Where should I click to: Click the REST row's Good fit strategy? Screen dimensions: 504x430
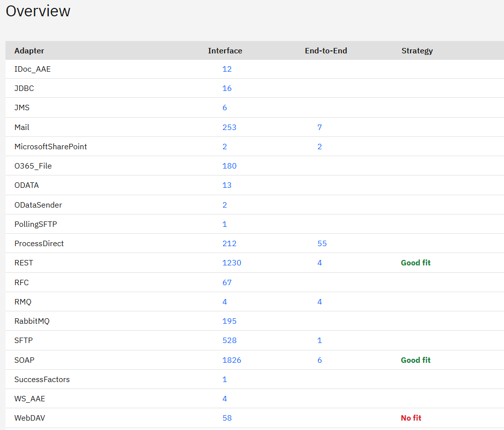click(x=415, y=263)
